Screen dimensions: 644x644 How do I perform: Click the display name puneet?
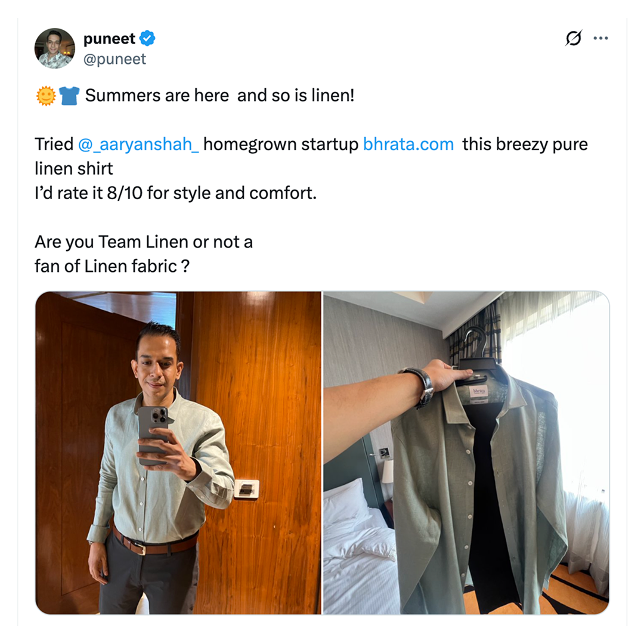109,39
